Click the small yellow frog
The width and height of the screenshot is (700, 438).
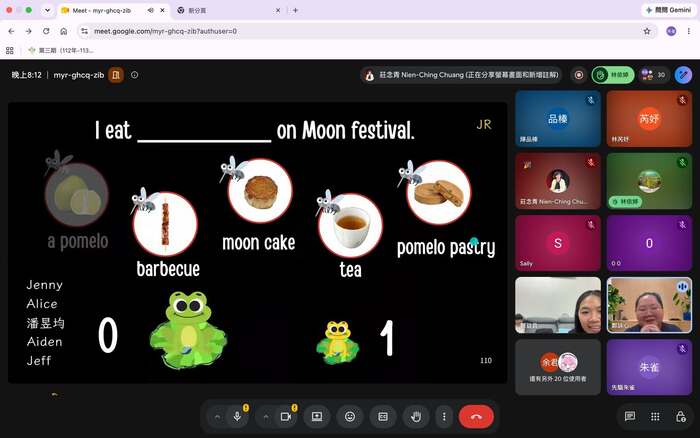(338, 342)
